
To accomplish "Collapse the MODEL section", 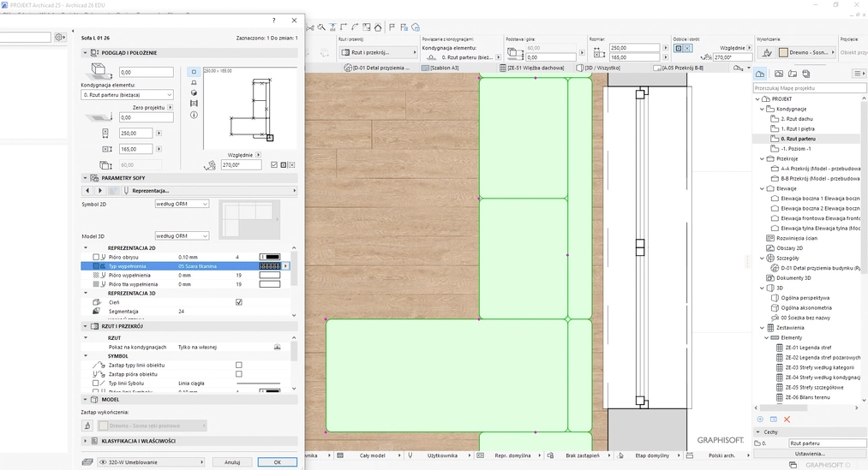I will (85, 399).
